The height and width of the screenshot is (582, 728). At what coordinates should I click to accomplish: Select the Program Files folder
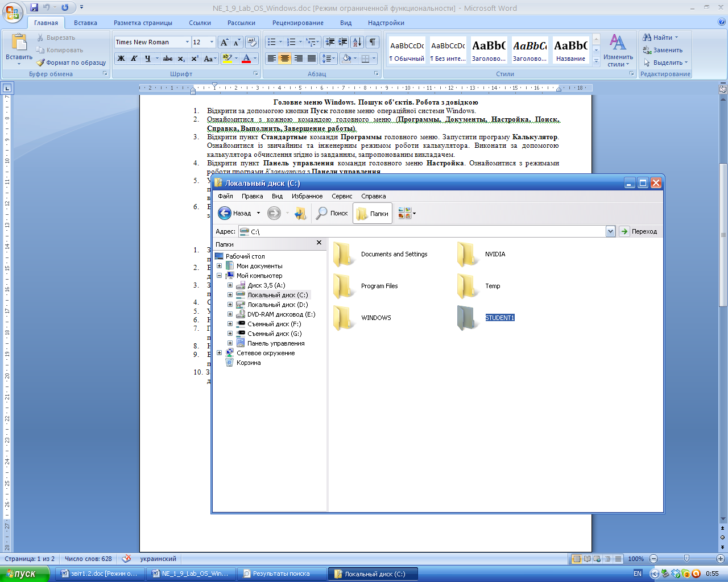pos(365,286)
